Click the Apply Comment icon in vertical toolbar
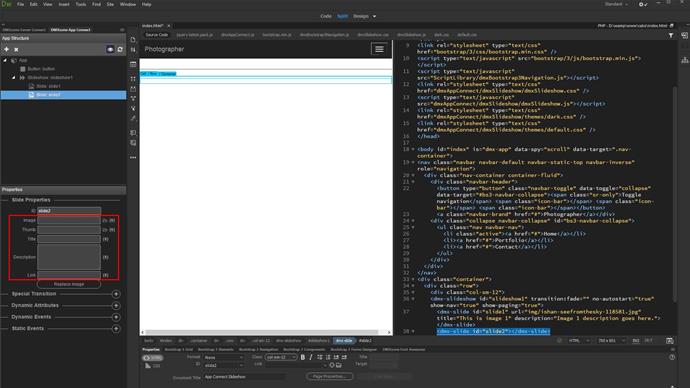This screenshot has width=690, height=388. (x=133, y=133)
